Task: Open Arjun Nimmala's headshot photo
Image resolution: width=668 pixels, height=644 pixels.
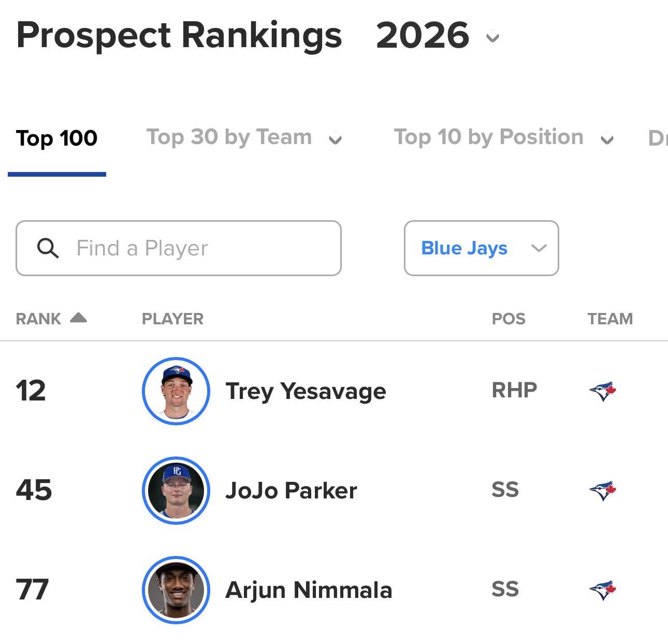Action: (176, 590)
